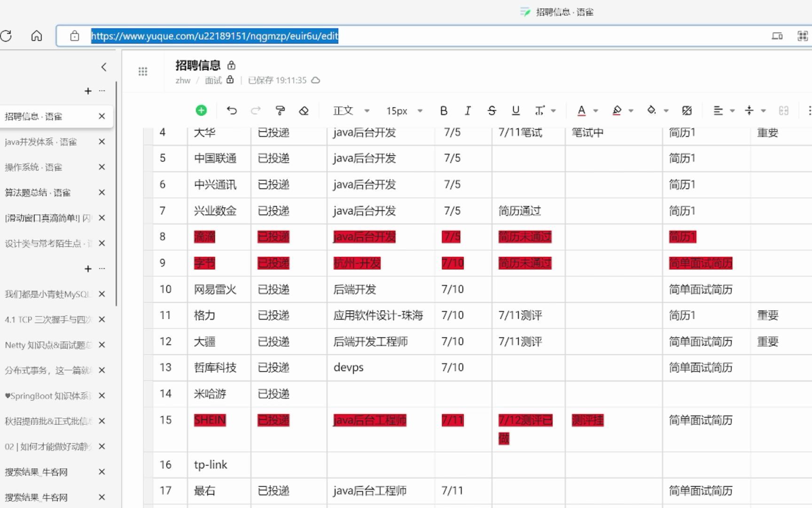
Task: Close the 我们都是小青蛙MySQL tab
Action: [101, 294]
